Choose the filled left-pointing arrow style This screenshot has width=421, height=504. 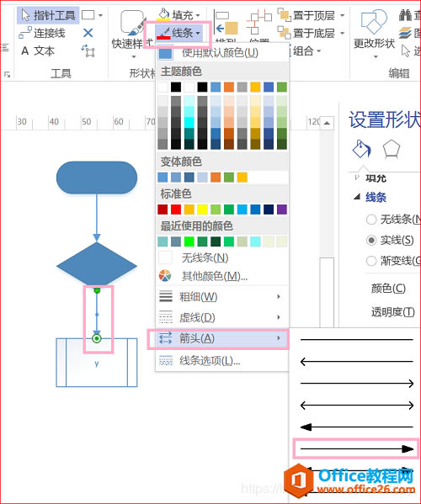coord(356,427)
